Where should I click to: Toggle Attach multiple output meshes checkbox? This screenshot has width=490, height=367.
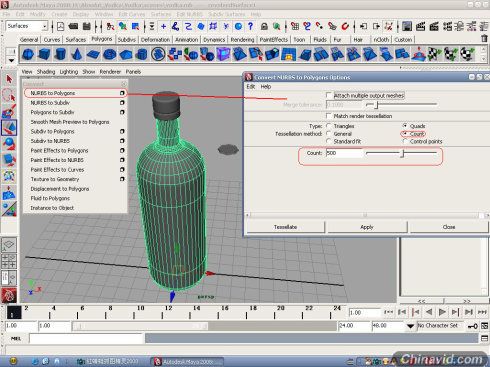(329, 96)
